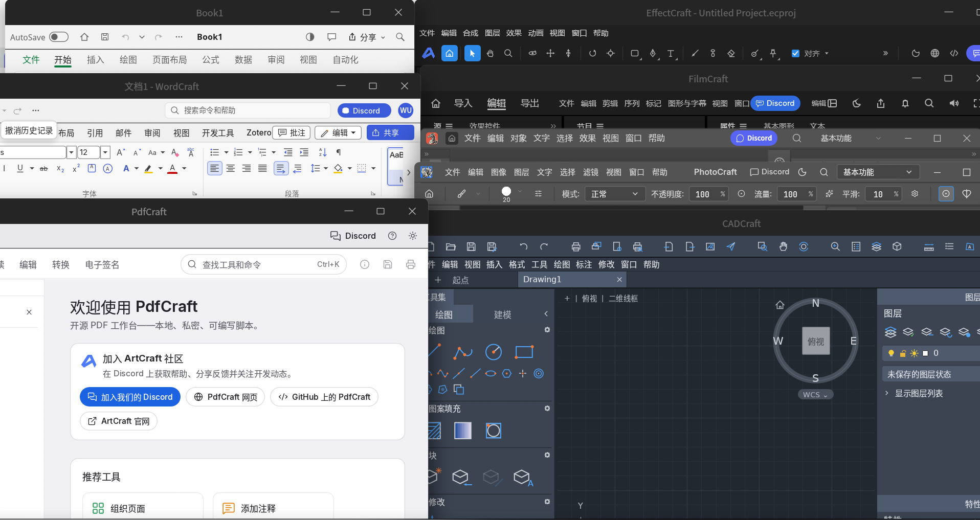The height and width of the screenshot is (520, 980).
Task: Click the FilmCraft volume speaker icon
Action: tap(954, 103)
